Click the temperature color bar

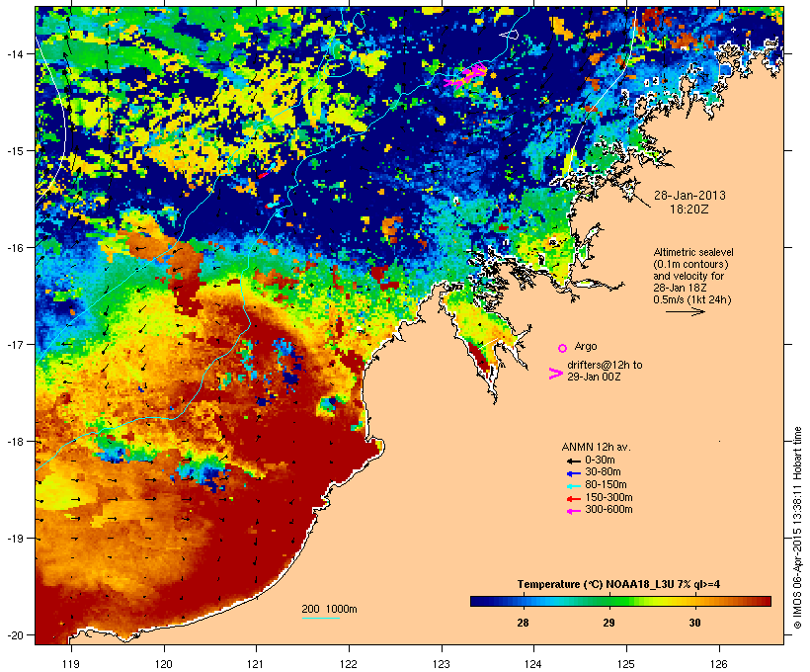click(x=620, y=601)
